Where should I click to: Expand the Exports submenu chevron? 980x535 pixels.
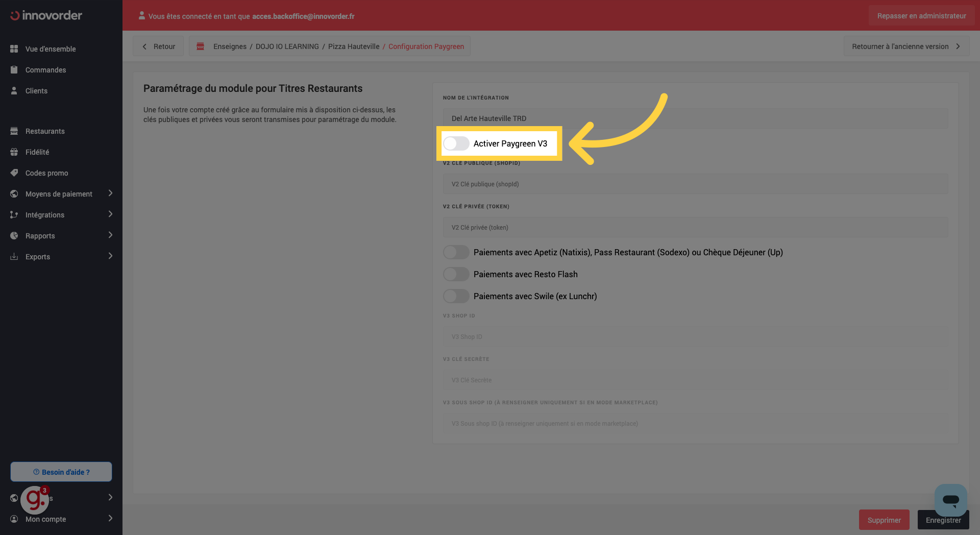tap(110, 256)
